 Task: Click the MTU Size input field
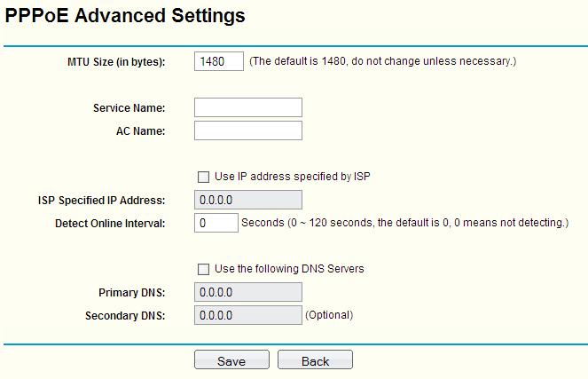pos(218,62)
